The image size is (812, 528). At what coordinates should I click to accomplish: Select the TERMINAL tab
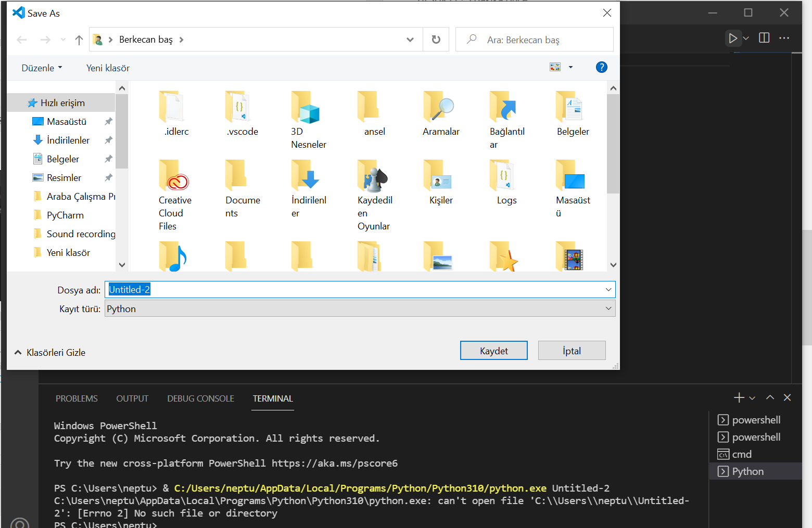pyautogui.click(x=273, y=398)
